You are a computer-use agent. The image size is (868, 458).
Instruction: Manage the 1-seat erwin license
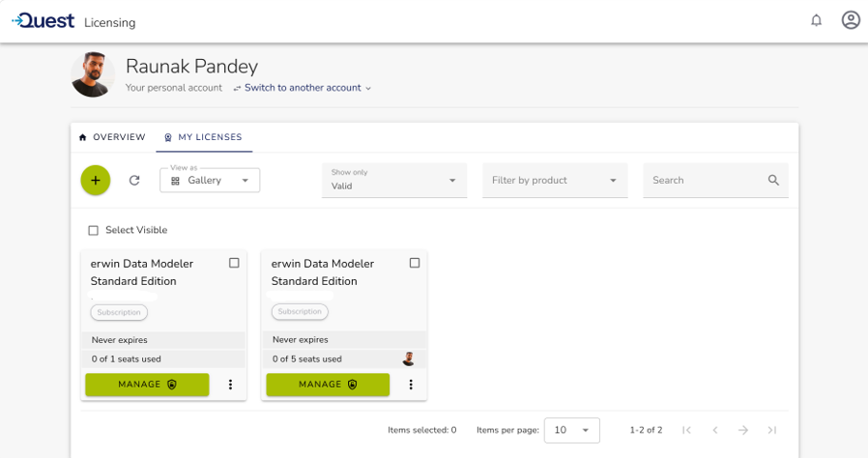(147, 385)
